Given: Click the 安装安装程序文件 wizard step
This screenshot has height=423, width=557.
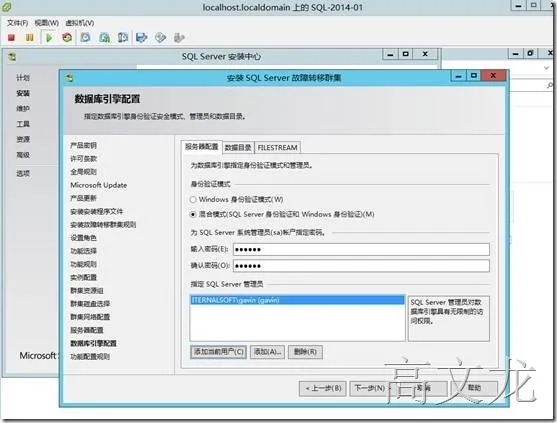Looking at the screenshot, I should click(96, 211).
